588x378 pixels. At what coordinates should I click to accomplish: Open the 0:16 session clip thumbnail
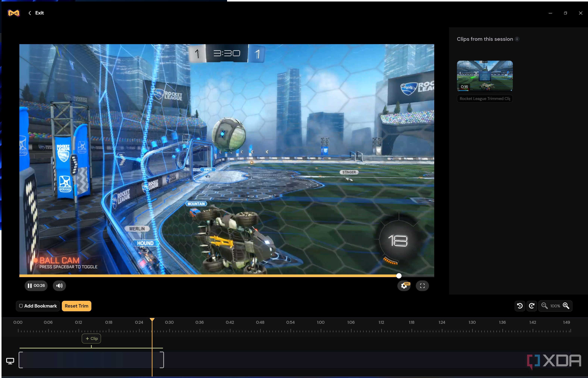485,76
